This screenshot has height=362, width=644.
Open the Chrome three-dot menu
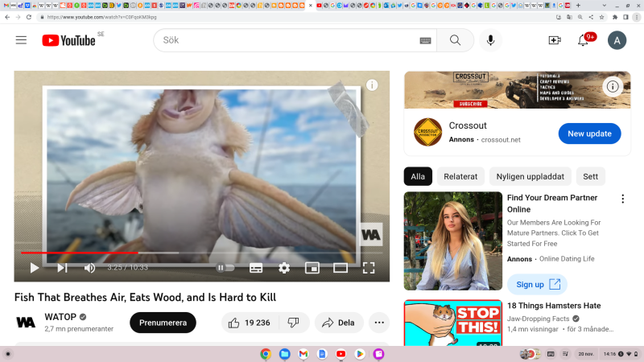tap(636, 17)
